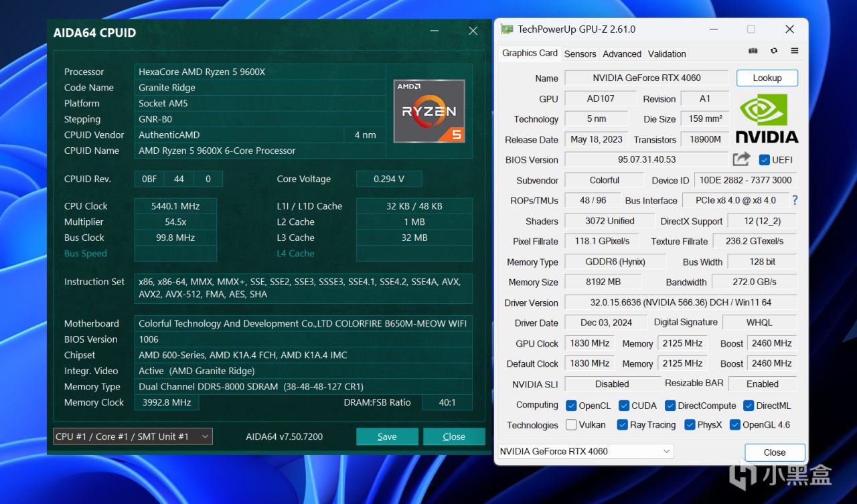This screenshot has width=857, height=504.
Task: Click the Memory Clock value 3992.8 MHz
Action: (167, 402)
